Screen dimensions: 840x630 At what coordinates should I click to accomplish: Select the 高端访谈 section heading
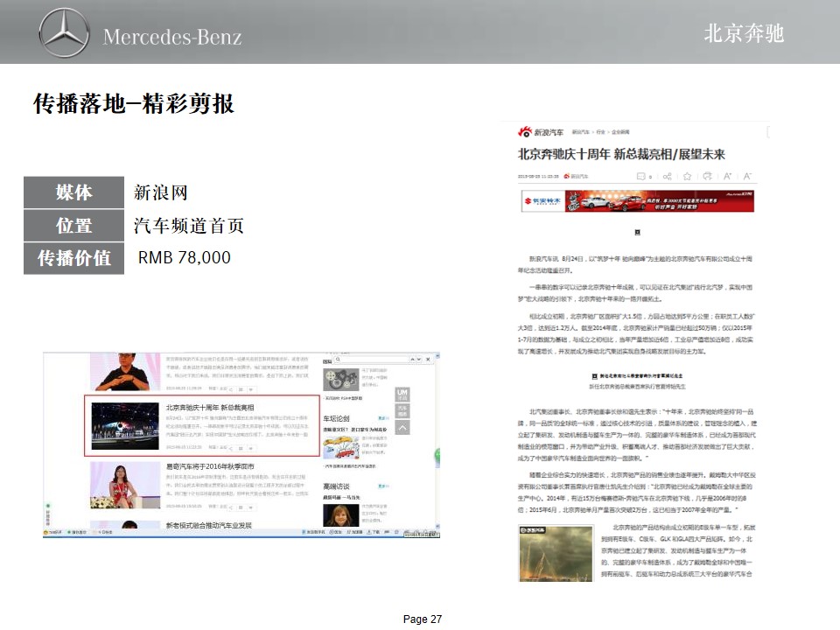click(336, 486)
